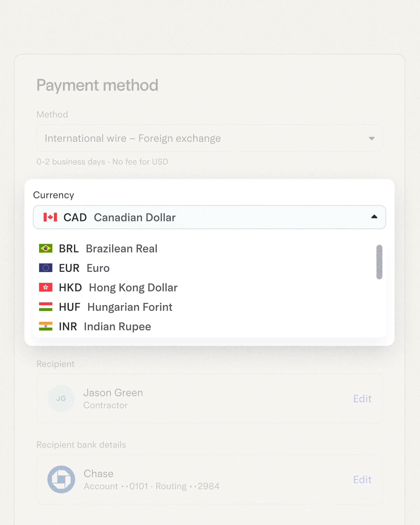Viewport: 420px width, 525px height.
Task: Click the EU flag icon beside EUR
Action: (x=46, y=268)
